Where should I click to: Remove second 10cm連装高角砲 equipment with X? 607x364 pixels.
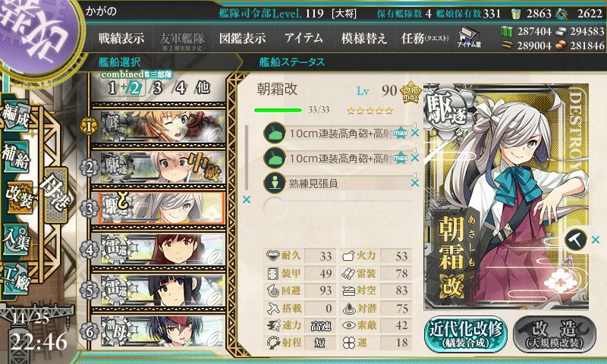pos(415,158)
